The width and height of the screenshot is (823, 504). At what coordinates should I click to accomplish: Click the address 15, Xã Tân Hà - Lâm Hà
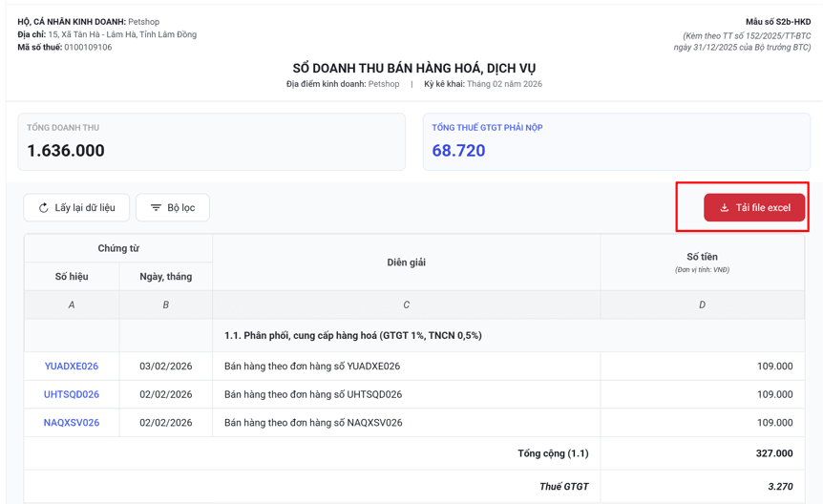(122, 34)
